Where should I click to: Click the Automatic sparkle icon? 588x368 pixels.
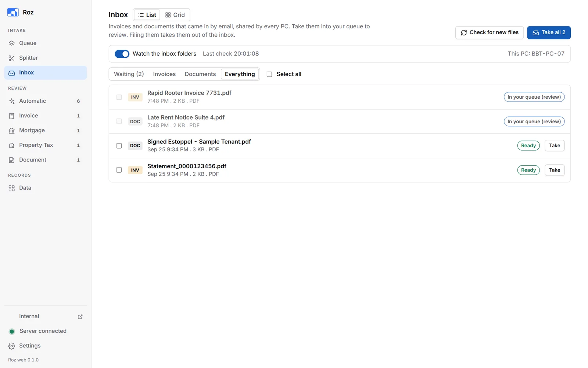(12, 101)
